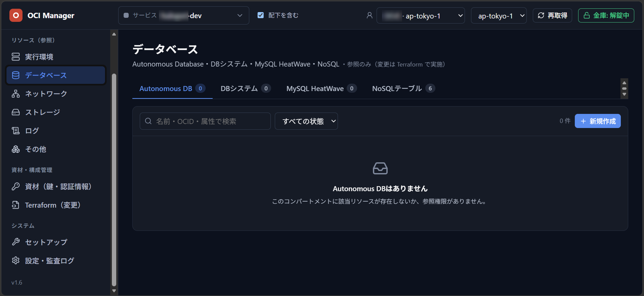Image resolution: width=644 pixels, height=296 pixels.
Task: Click the 実行環境 server icon in sidebar
Action: [x=16, y=57]
